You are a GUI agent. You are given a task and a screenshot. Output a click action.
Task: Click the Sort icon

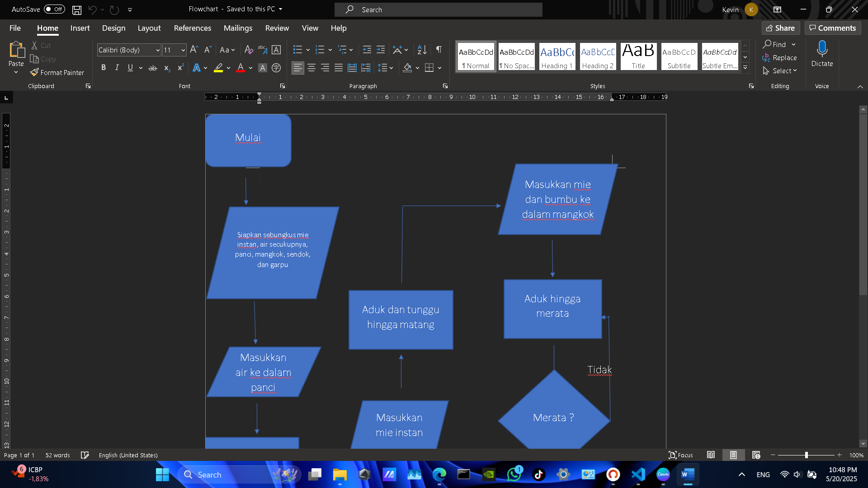click(x=422, y=50)
